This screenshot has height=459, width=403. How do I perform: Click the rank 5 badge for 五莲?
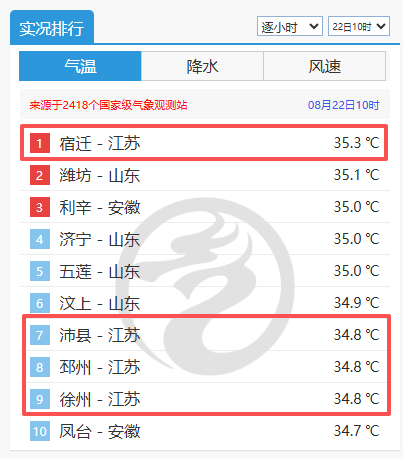click(x=40, y=271)
